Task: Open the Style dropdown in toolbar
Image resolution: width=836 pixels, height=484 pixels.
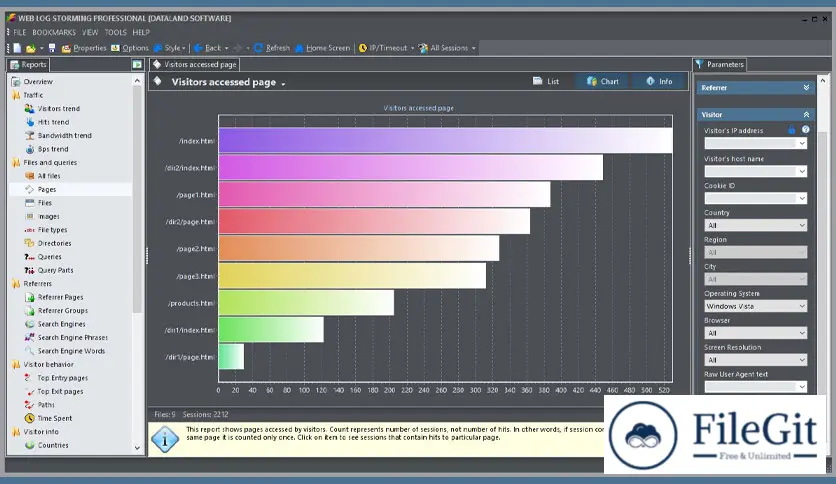Action: [x=170, y=48]
